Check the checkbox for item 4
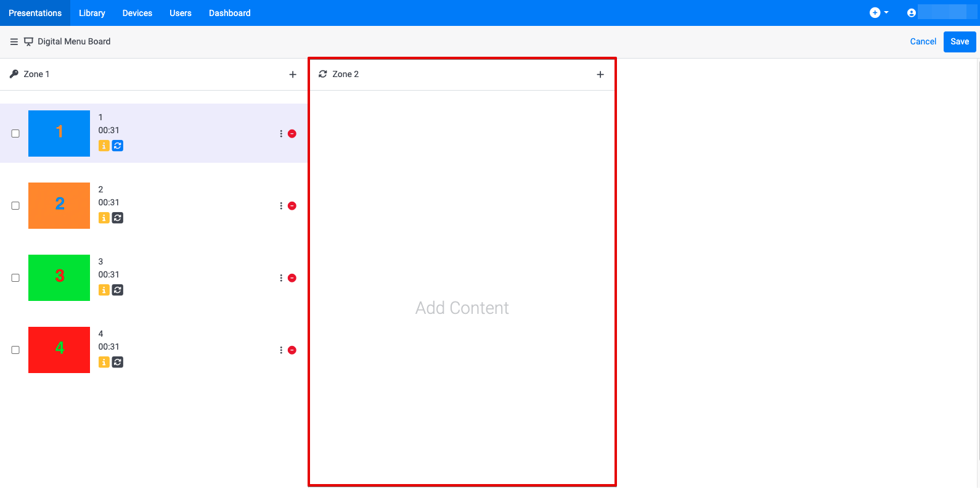 [15, 350]
